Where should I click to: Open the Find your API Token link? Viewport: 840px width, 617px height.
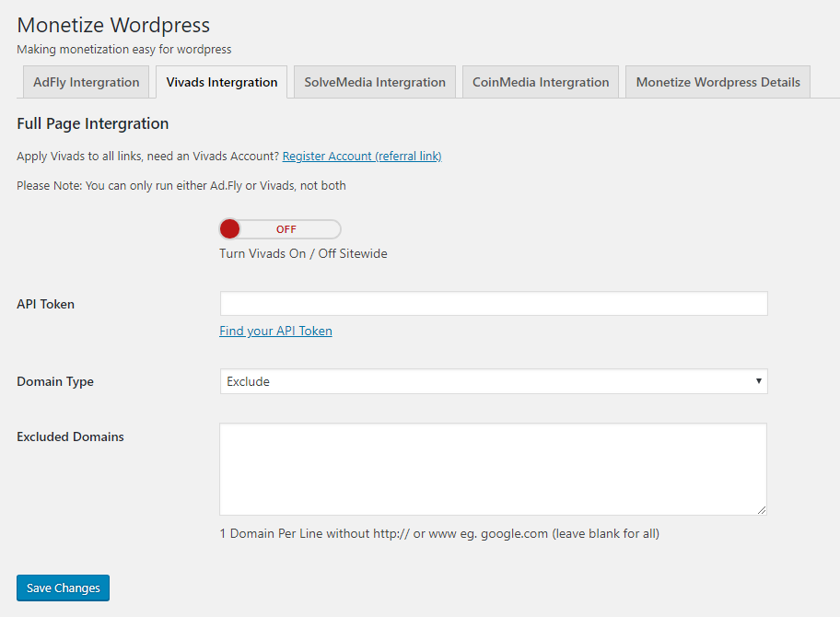tap(275, 331)
